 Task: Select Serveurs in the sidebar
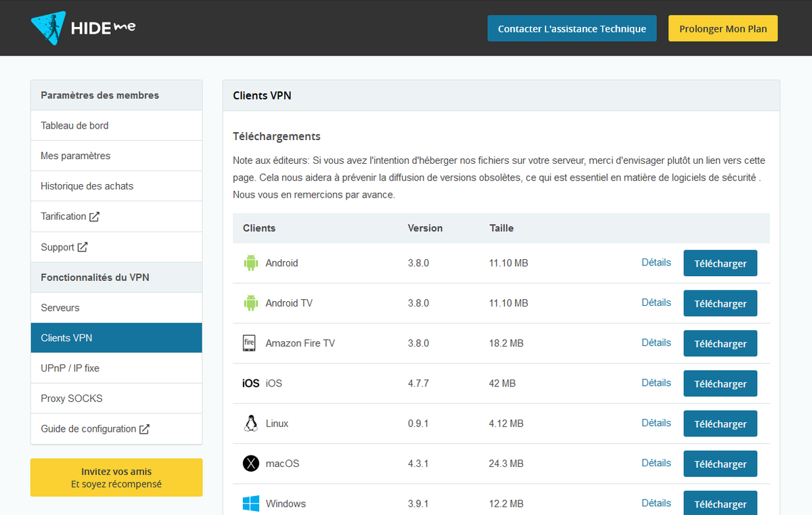pos(116,308)
